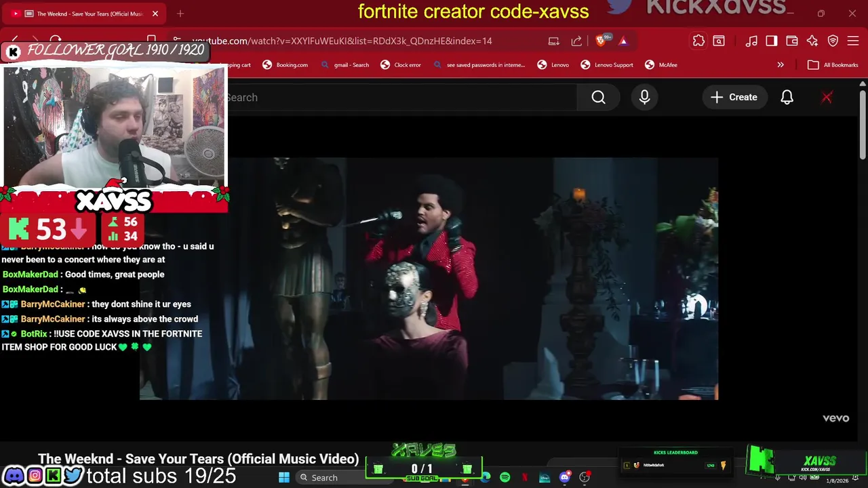
Task: Click the Save Your Tears video player
Action: 429,279
